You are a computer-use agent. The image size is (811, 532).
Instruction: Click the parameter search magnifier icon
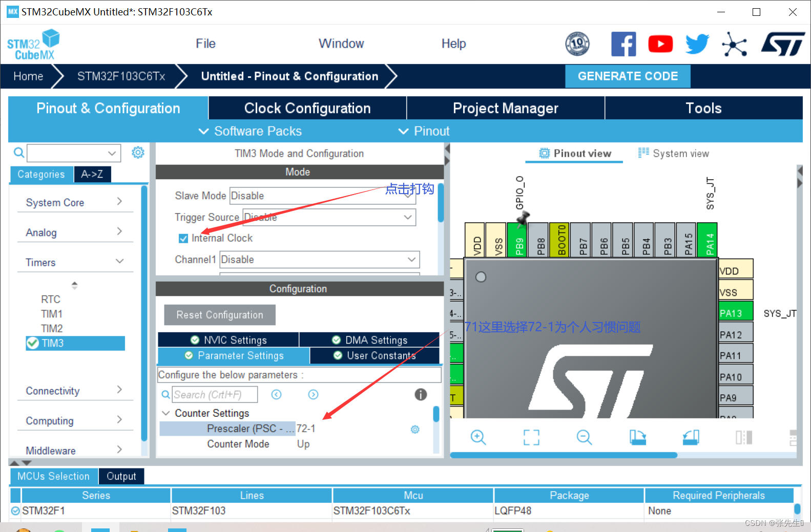pyautogui.click(x=165, y=395)
